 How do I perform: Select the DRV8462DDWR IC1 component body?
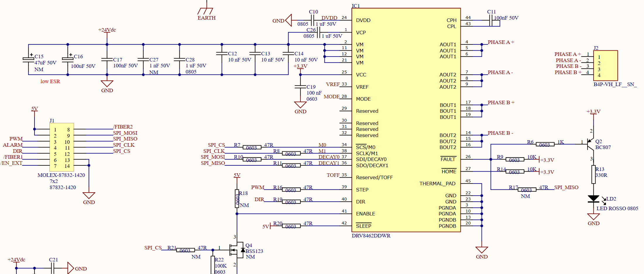[x=406, y=120]
